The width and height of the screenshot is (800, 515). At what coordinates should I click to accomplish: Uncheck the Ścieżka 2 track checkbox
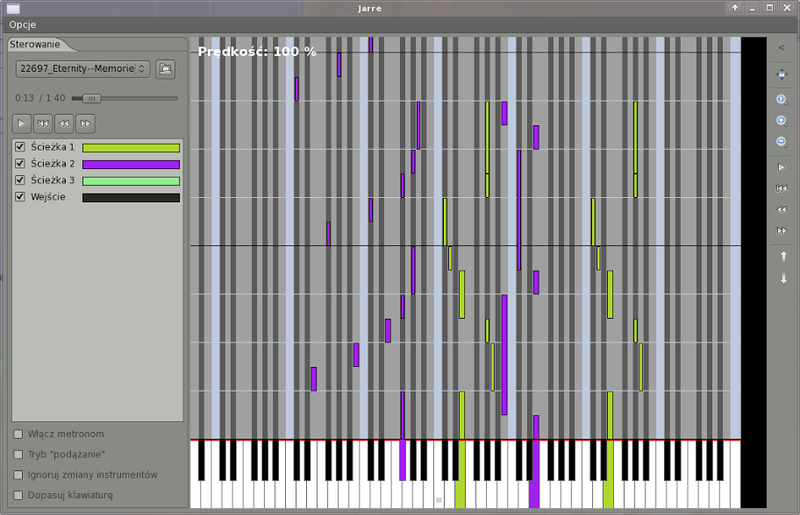[x=20, y=163]
